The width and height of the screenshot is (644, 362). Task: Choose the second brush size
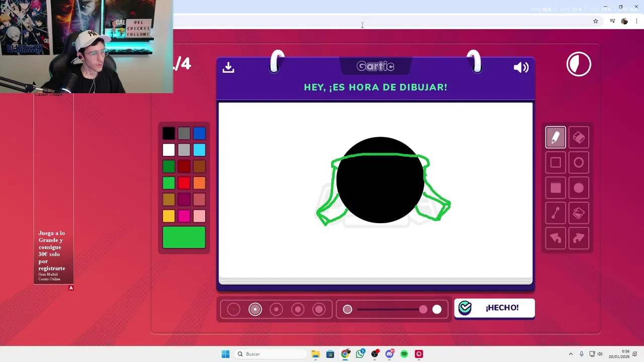tap(255, 309)
